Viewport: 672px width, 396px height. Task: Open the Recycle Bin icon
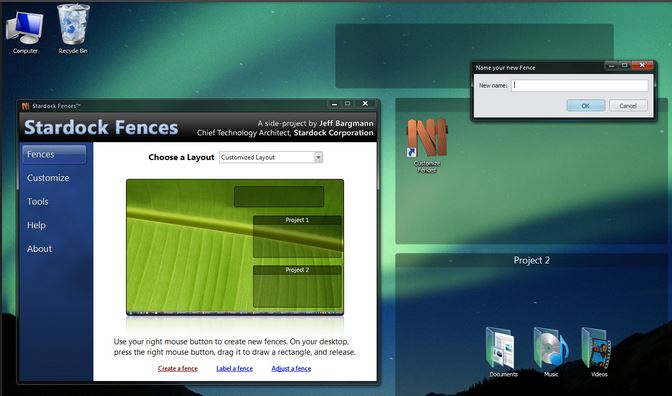point(73,29)
